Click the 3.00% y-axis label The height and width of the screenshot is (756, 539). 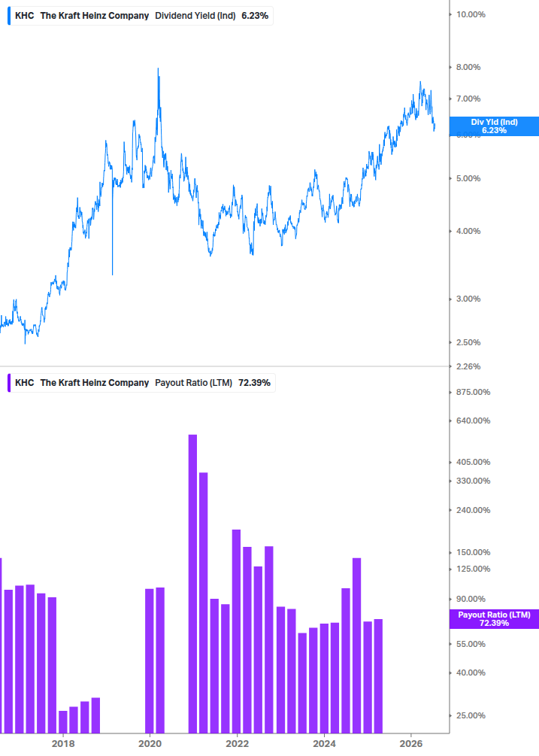[x=468, y=299]
